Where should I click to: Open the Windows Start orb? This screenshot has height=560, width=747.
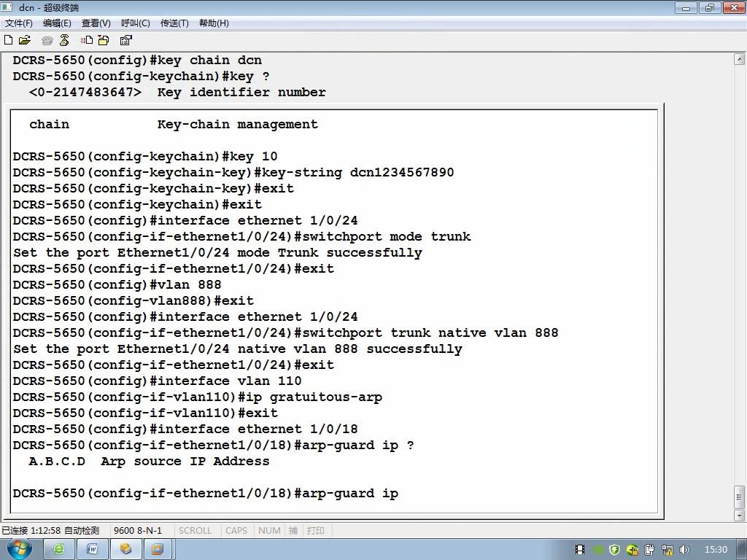[19, 549]
